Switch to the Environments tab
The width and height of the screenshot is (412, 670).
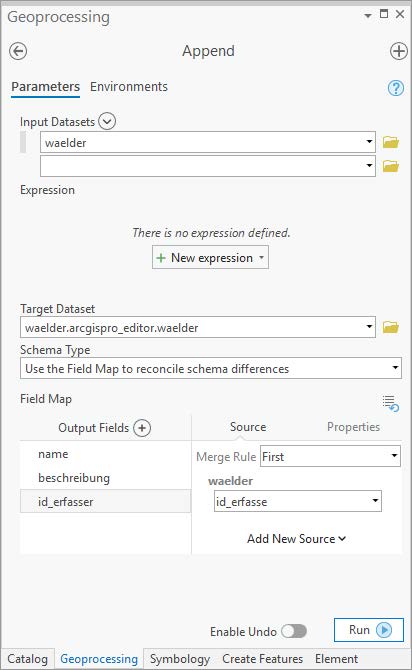pos(129,87)
